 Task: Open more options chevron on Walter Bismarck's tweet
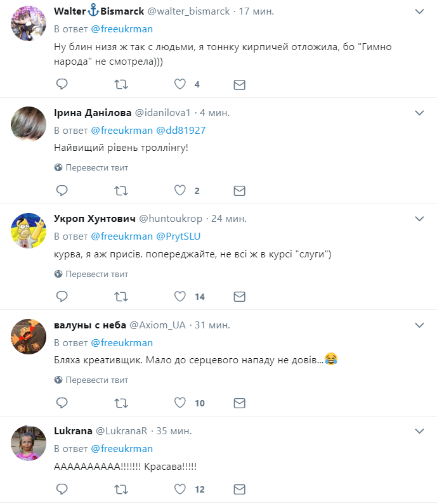tap(419, 11)
